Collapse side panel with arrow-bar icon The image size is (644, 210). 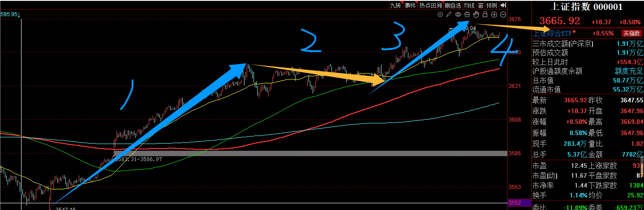503,5
